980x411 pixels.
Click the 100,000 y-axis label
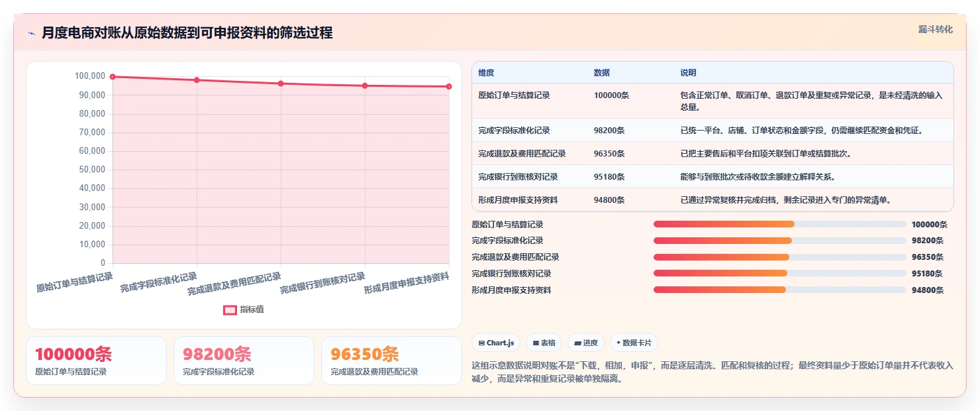[90, 76]
